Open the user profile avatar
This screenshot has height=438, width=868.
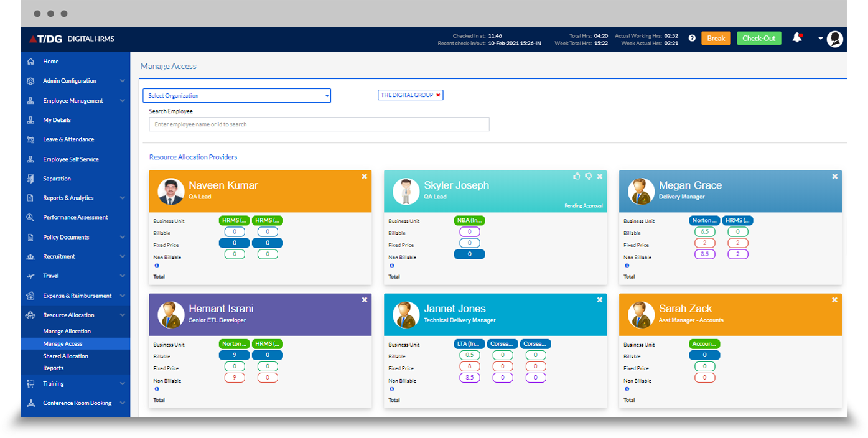[x=835, y=39]
